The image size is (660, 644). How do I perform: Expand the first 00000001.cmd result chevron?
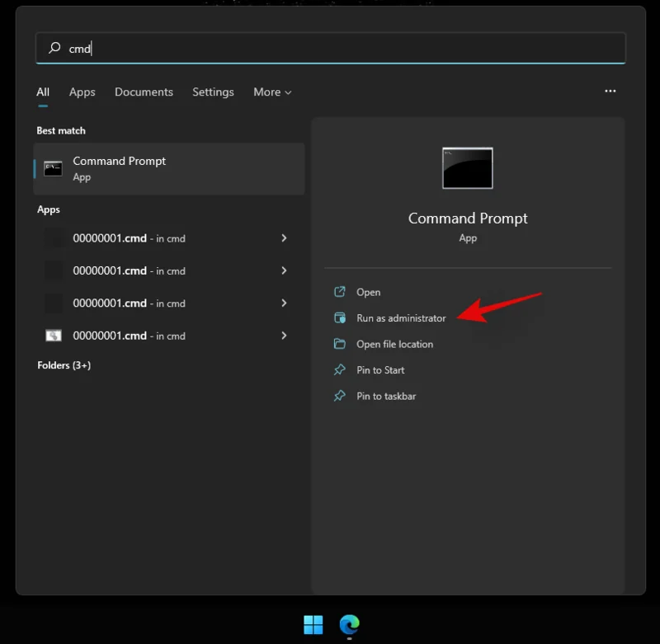click(x=284, y=238)
